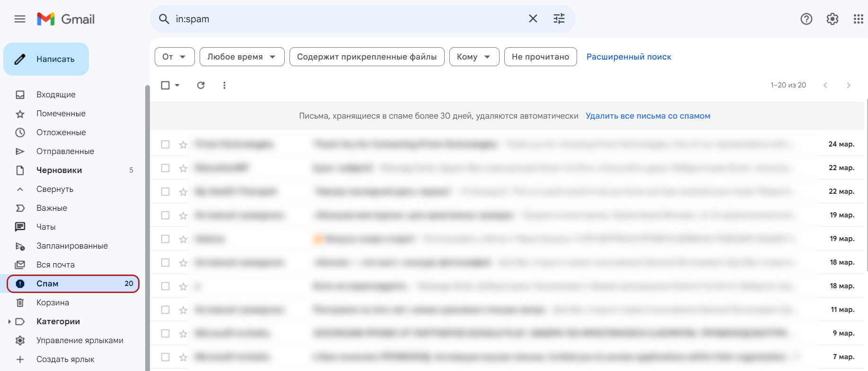This screenshot has height=371, width=868.
Task: Open the Любое время dropdown
Action: (x=242, y=57)
